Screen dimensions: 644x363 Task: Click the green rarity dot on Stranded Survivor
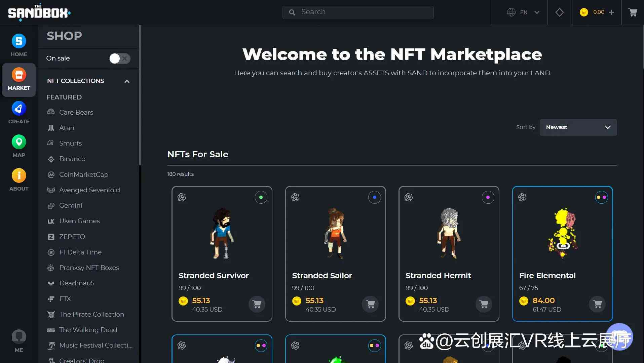click(x=261, y=197)
